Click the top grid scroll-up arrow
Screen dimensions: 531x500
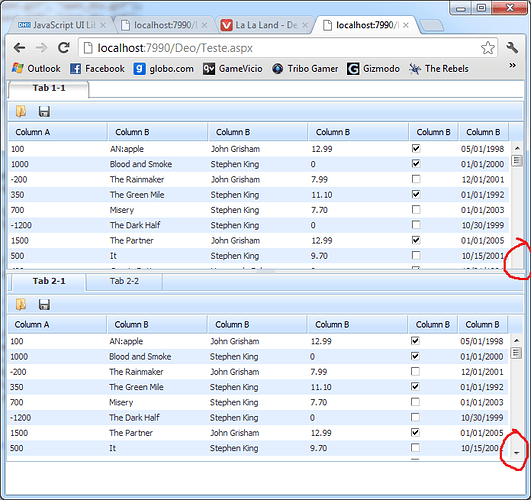517,148
